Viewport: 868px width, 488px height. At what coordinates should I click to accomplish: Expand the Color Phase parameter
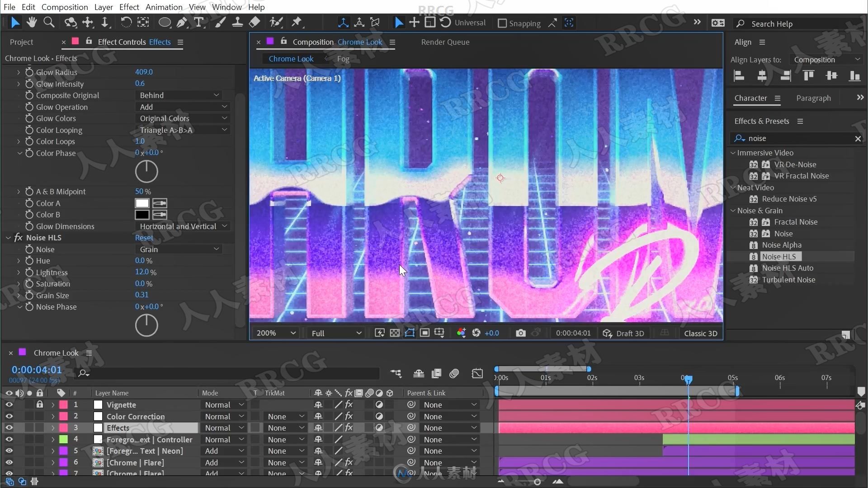click(x=20, y=153)
